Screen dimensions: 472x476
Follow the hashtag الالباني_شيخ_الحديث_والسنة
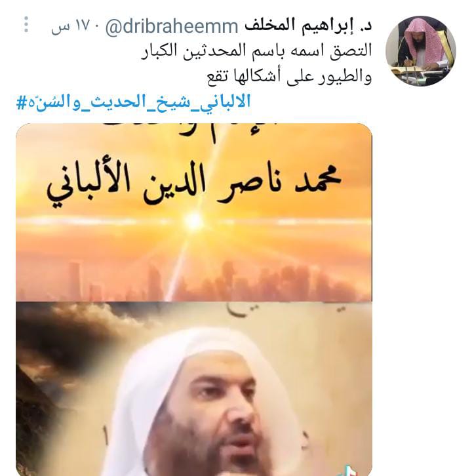coord(134,102)
